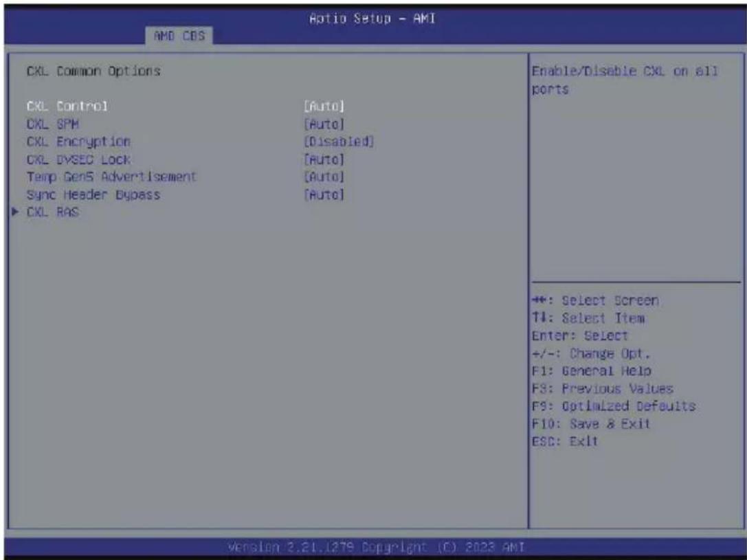Click F3: Previous Values hint

point(602,388)
